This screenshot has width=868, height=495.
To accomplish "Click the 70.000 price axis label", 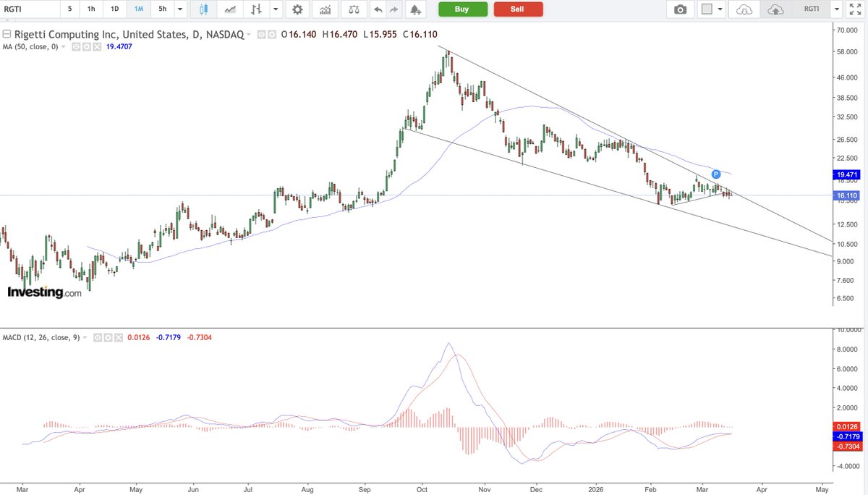I will click(847, 30).
